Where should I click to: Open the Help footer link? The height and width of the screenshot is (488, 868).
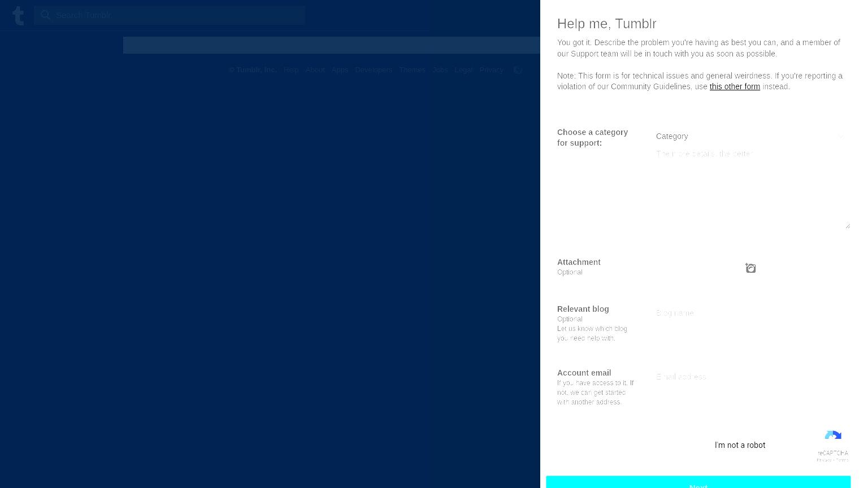point(291,70)
